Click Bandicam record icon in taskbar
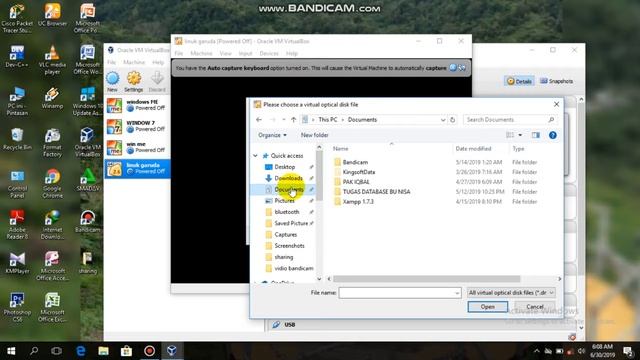 pyautogui.click(x=149, y=351)
